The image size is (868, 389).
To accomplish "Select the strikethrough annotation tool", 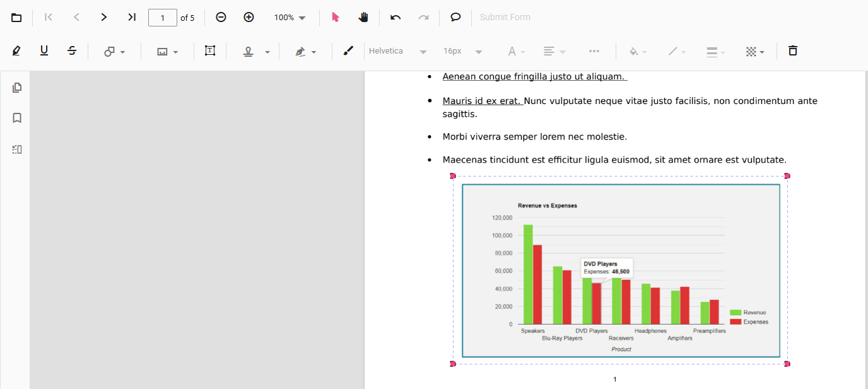I will (72, 51).
